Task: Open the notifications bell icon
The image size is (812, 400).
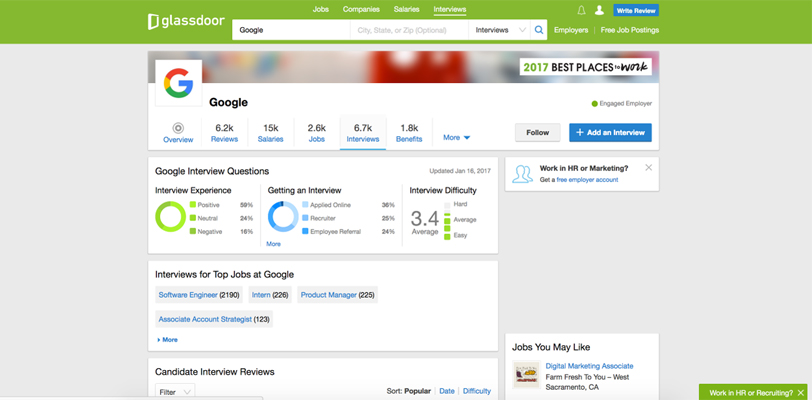Action: tap(582, 10)
